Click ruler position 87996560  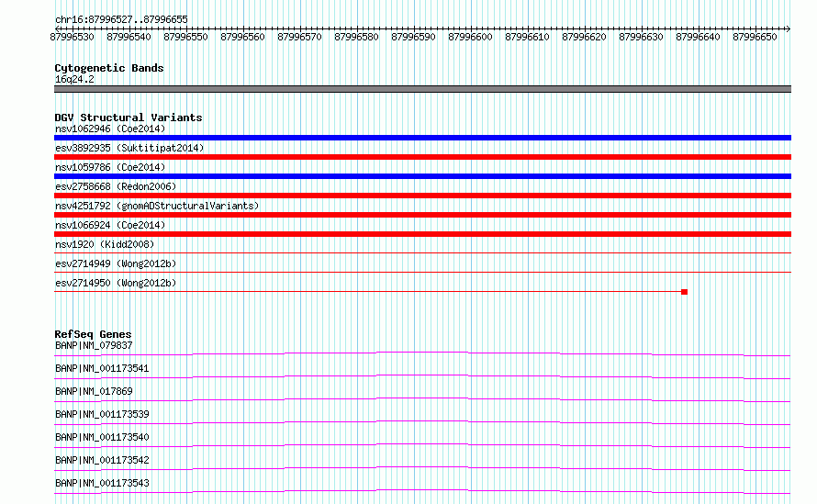coord(242,37)
